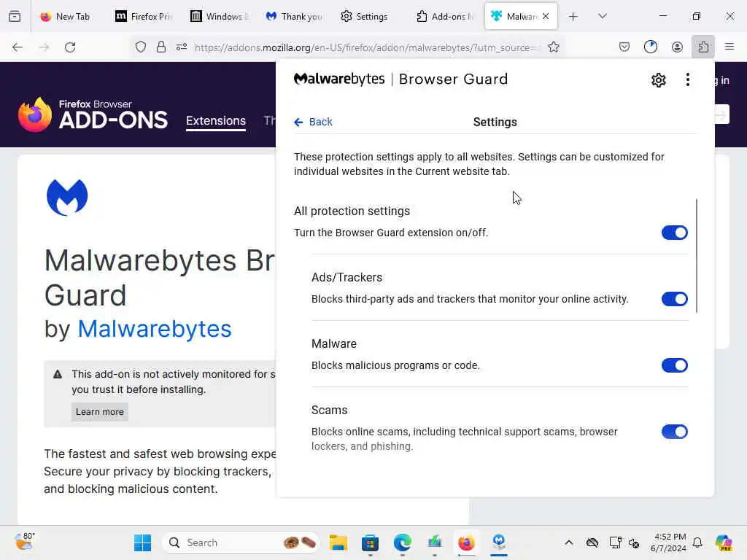Toggle All protection settings switch
The width and height of the screenshot is (747, 560).
tap(674, 233)
